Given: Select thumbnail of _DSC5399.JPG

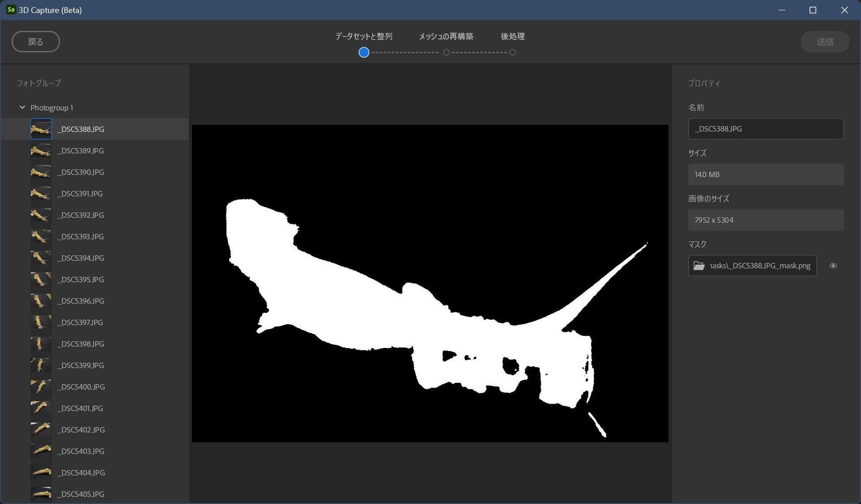Looking at the screenshot, I should 41,365.
